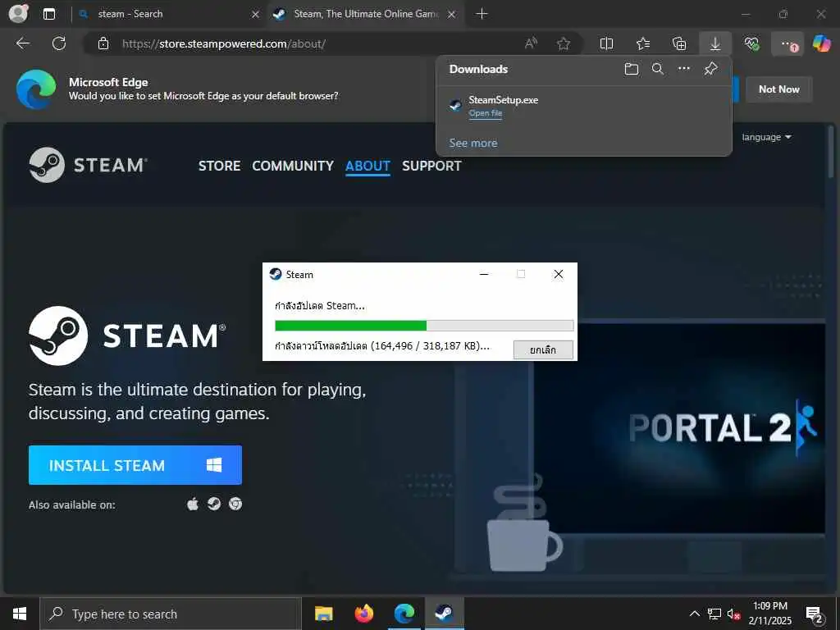
Task: Add this page to favorites star
Action: coord(563,43)
